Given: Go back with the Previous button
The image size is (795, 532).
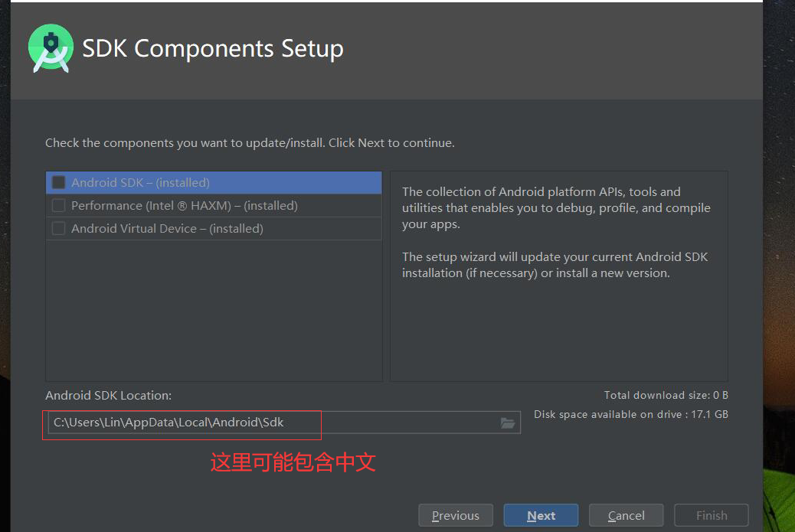Looking at the screenshot, I should [455, 515].
